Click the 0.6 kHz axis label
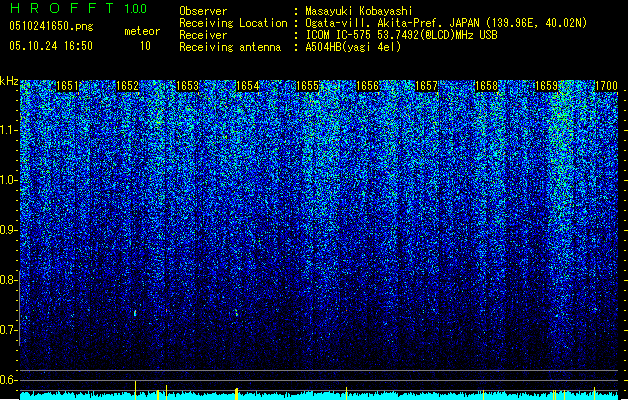The width and height of the screenshot is (629, 400). pyautogui.click(x=9, y=380)
